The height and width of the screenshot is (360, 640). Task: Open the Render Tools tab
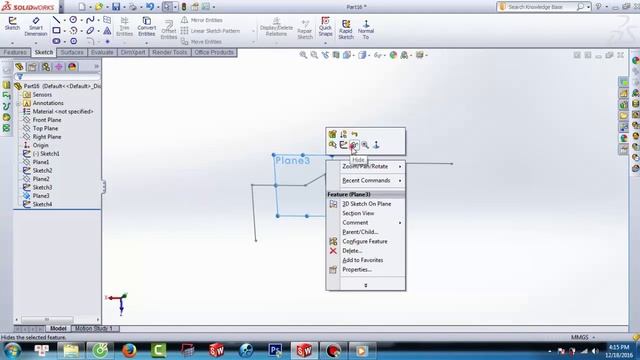(x=170, y=52)
